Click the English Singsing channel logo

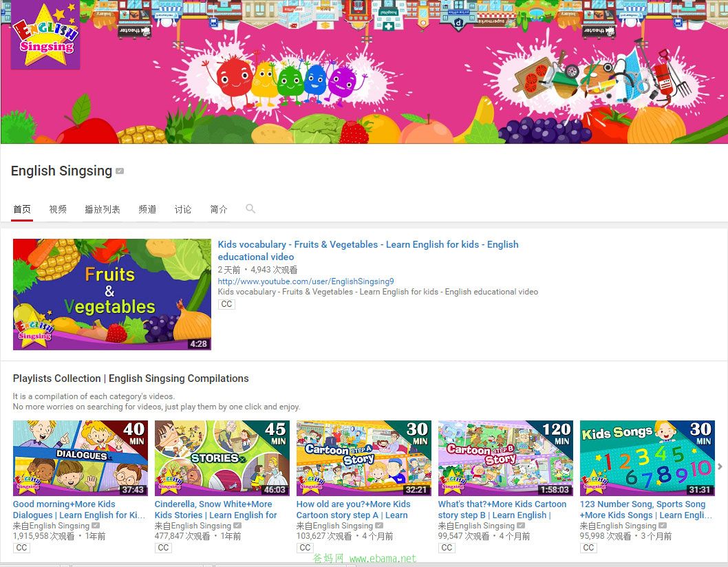45,35
